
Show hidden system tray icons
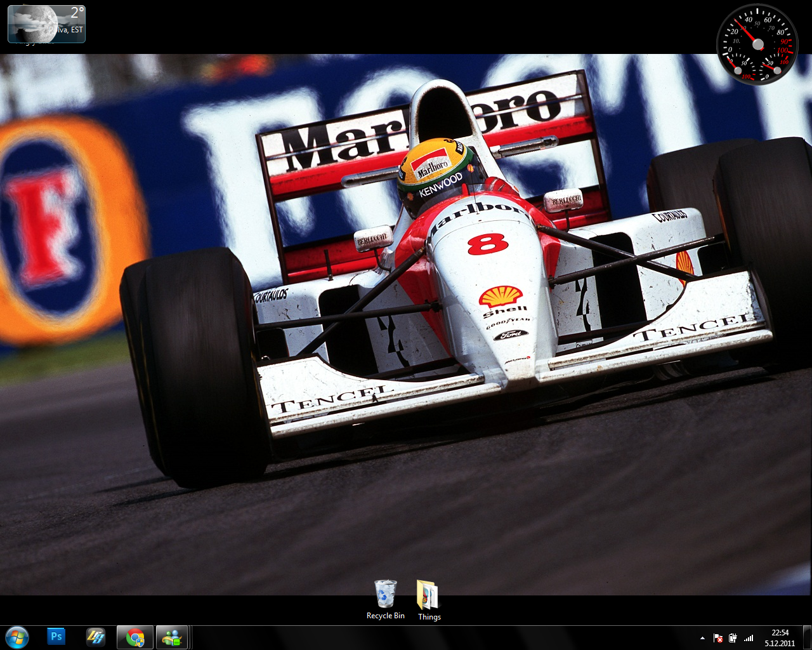click(x=702, y=638)
